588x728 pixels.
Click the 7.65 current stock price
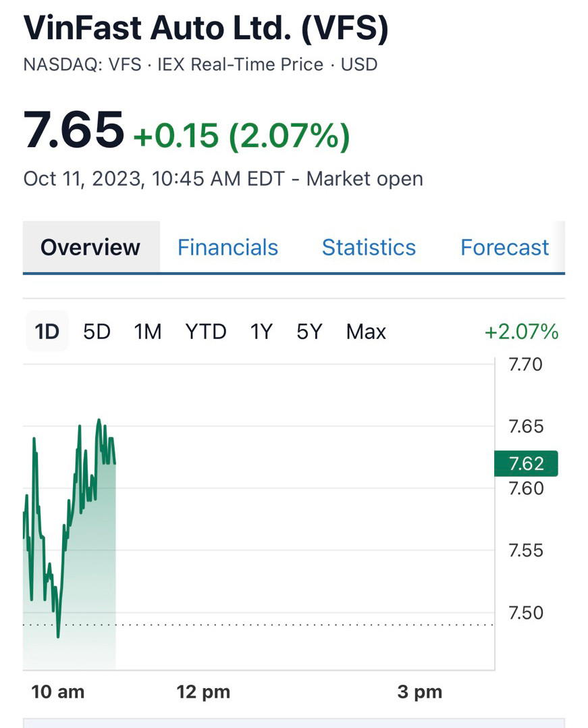pyautogui.click(x=74, y=130)
